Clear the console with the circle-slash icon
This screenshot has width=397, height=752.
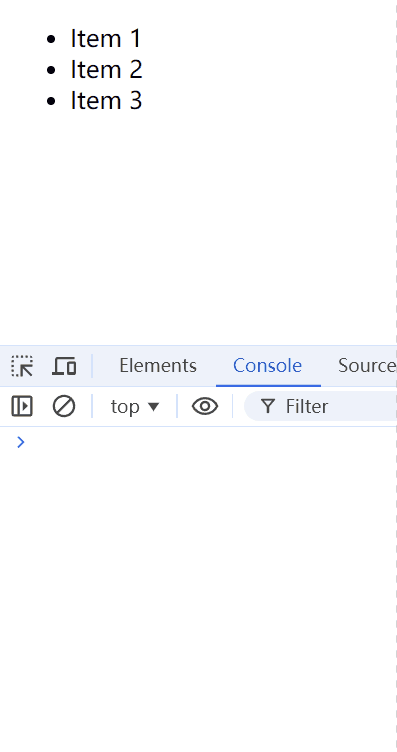click(64, 406)
